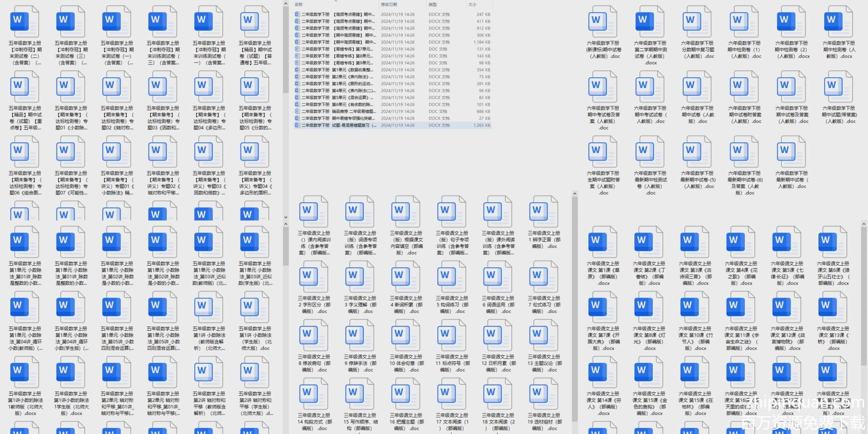Viewport: 868px width, 434px height.
Task: Click the scroll-up arrow of the 五年级数学上册 期末 pane
Action: tap(286, 4)
